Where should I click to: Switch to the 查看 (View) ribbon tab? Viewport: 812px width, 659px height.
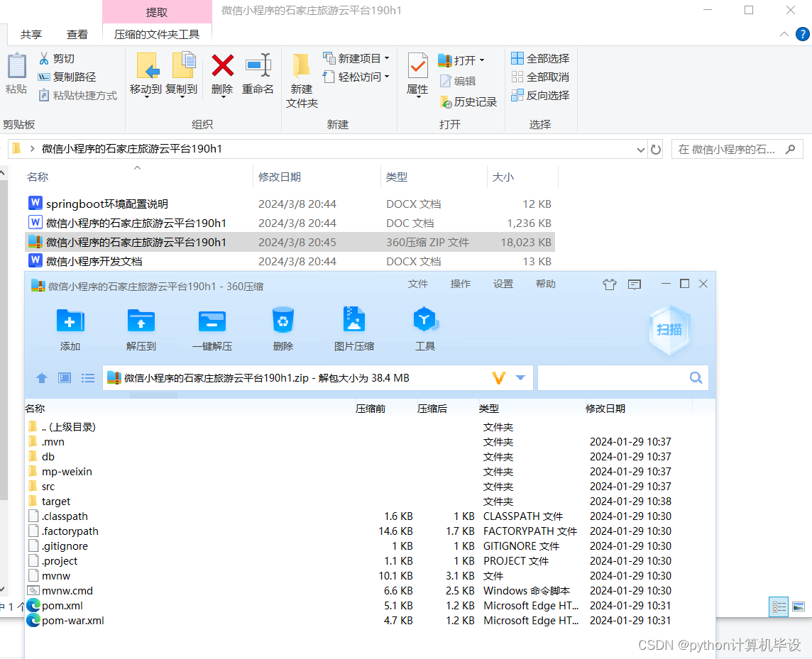pos(77,33)
